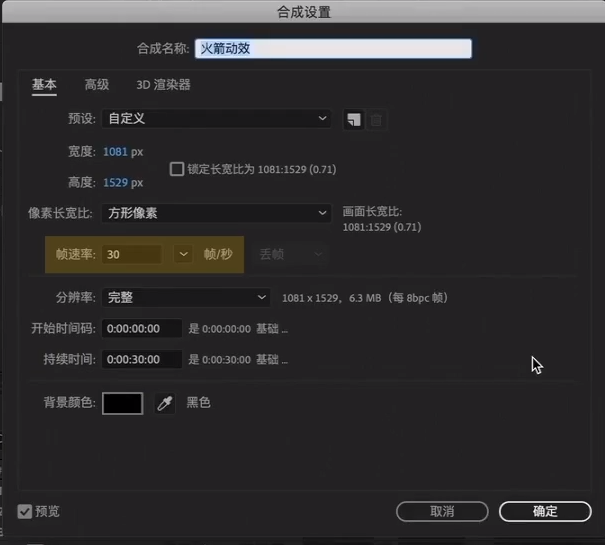Open the frame rate dropdown arrow
This screenshot has height=545, width=605.
coord(183,254)
